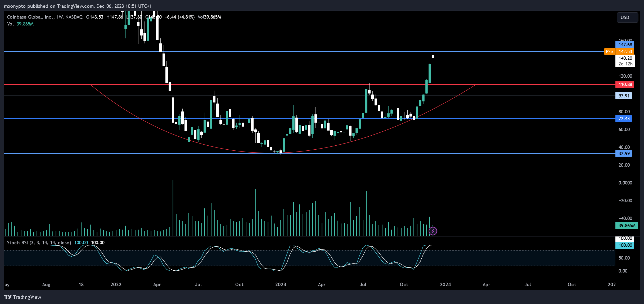Select the Vol 39.865M indicator legend

coord(20,24)
